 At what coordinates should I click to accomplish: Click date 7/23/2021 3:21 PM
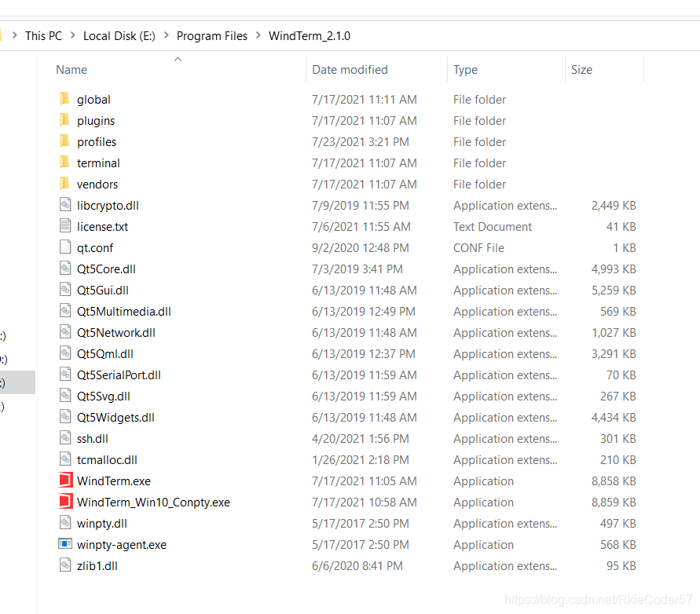pyautogui.click(x=361, y=142)
